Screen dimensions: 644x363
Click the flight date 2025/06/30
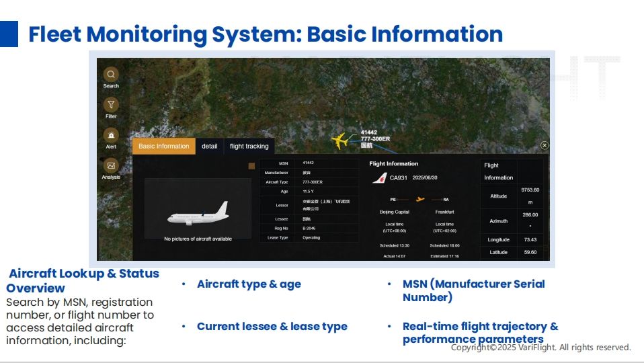point(425,178)
